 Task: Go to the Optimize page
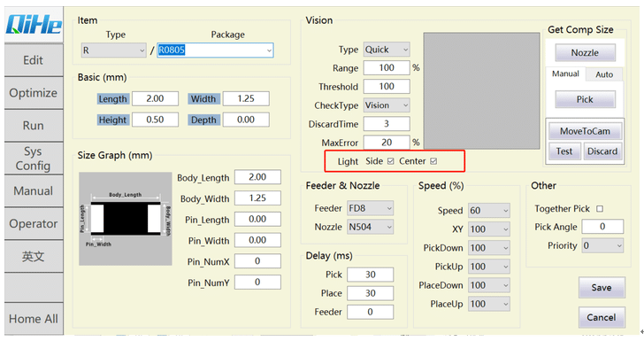point(34,92)
